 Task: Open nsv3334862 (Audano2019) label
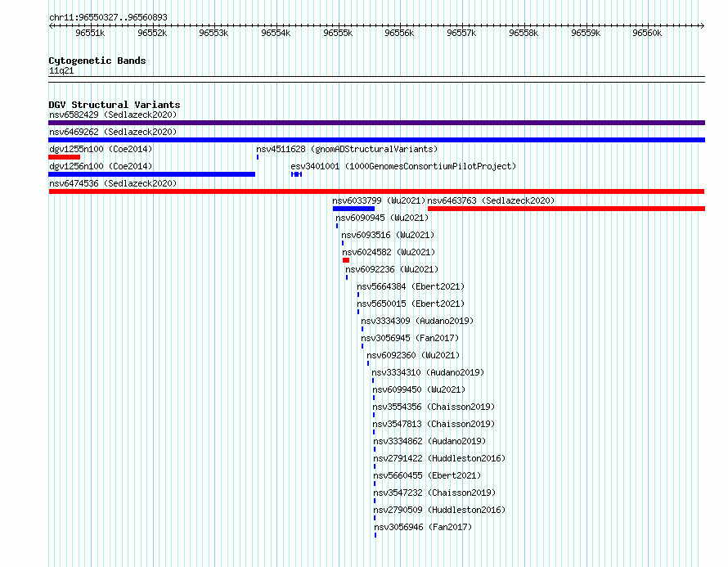point(429,441)
